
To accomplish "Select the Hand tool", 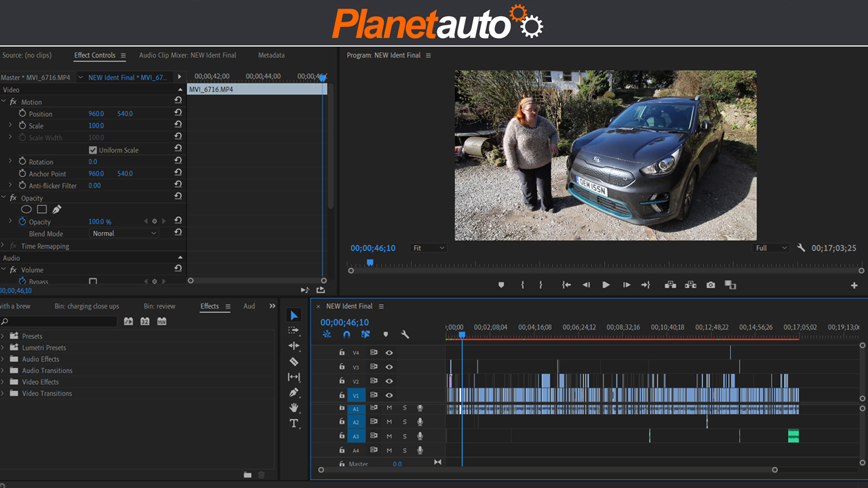I will point(294,407).
